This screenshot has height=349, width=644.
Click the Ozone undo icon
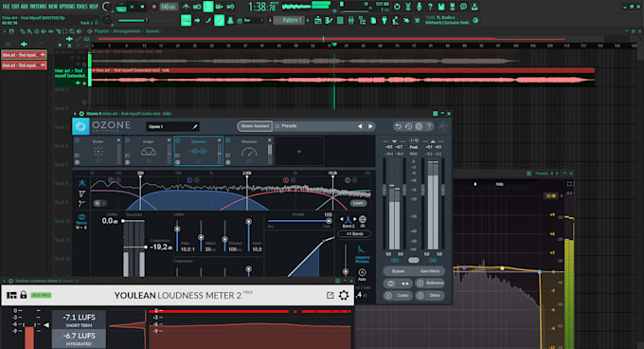coord(398,126)
